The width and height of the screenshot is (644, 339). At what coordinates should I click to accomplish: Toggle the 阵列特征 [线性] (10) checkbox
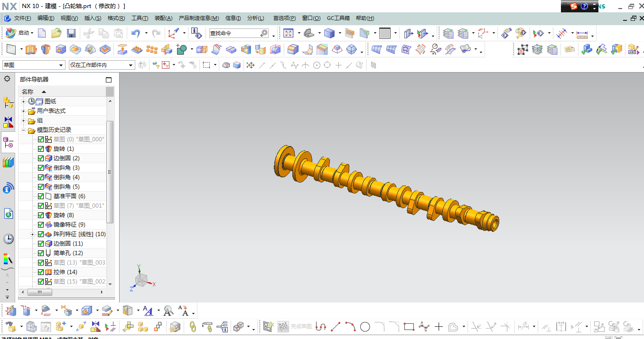(41, 234)
